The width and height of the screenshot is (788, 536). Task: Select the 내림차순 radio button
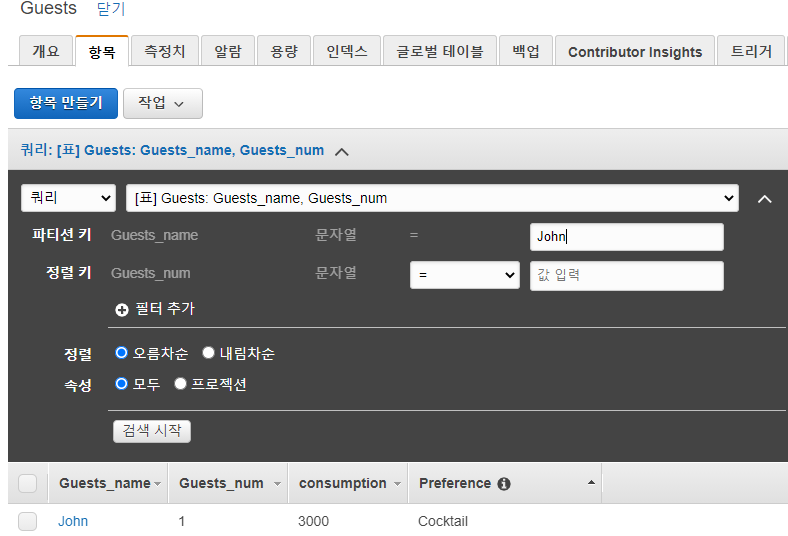(208, 353)
